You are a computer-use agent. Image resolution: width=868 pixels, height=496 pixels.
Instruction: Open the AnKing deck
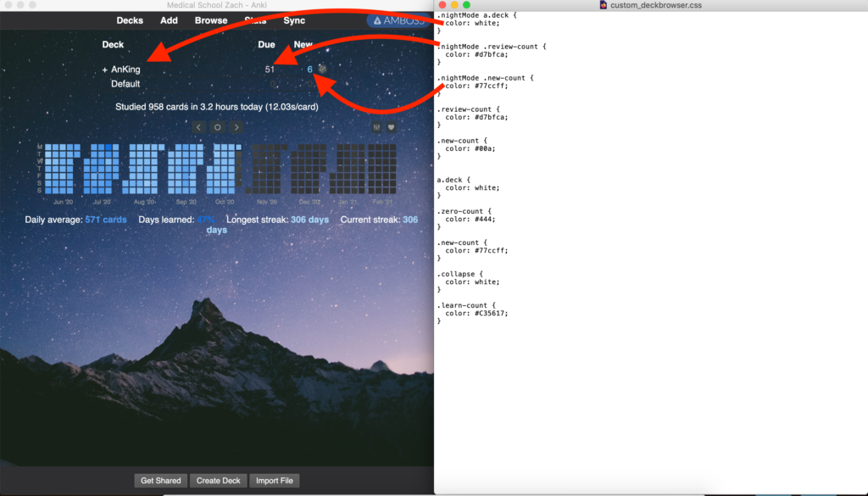[x=125, y=70]
